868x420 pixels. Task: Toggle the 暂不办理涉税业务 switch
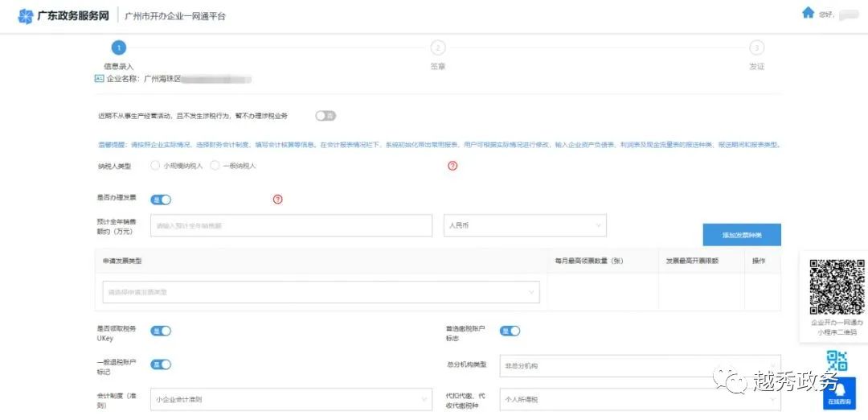tap(325, 116)
